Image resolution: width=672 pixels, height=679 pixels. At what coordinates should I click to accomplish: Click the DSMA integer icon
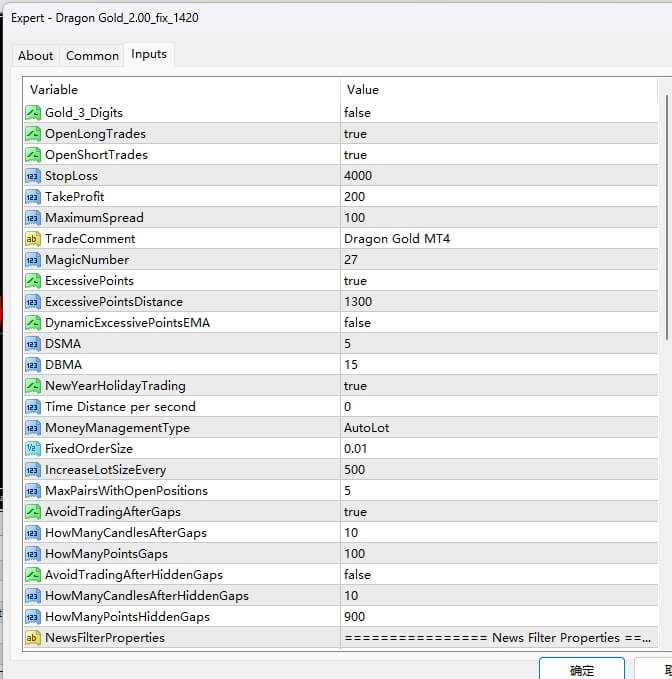[x=33, y=344]
